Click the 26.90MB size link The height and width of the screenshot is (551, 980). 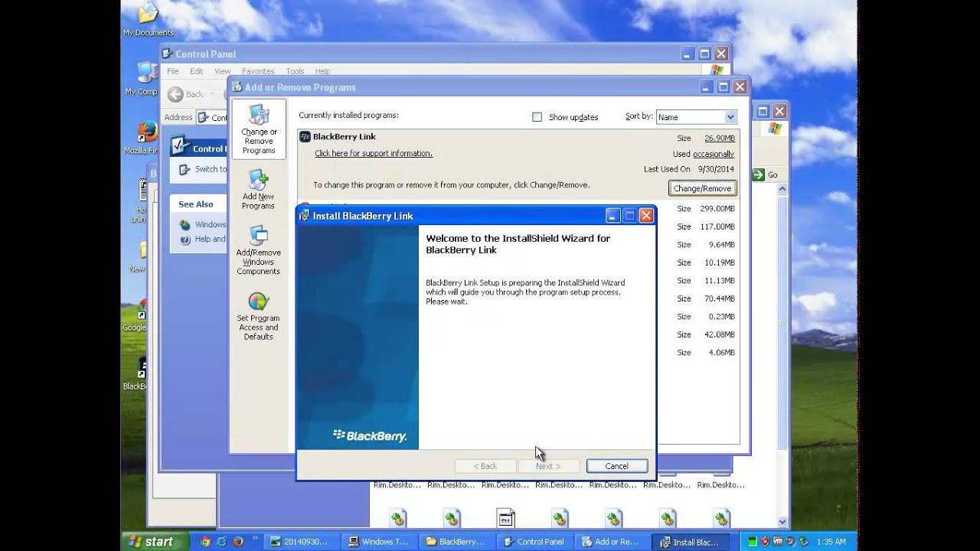tap(720, 139)
